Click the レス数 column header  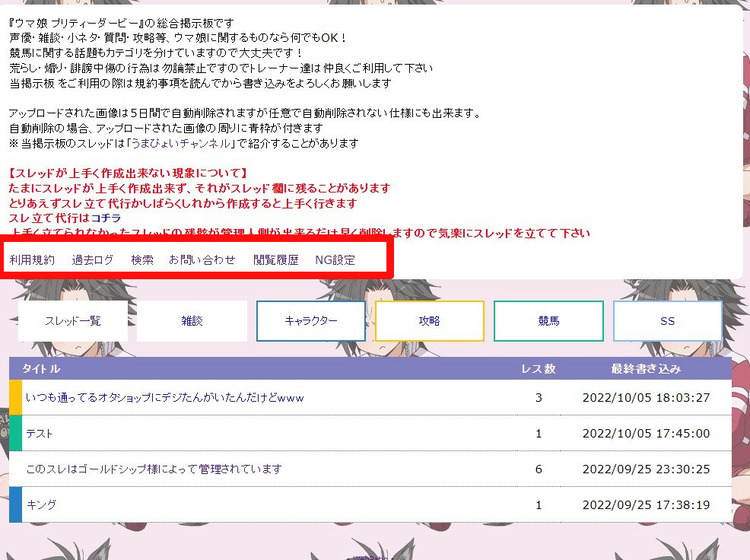[x=538, y=369]
